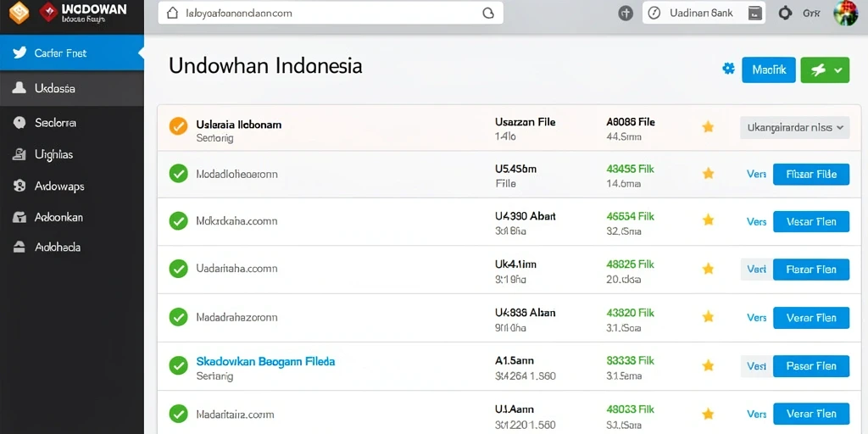Open the colorful user avatar

point(846,12)
